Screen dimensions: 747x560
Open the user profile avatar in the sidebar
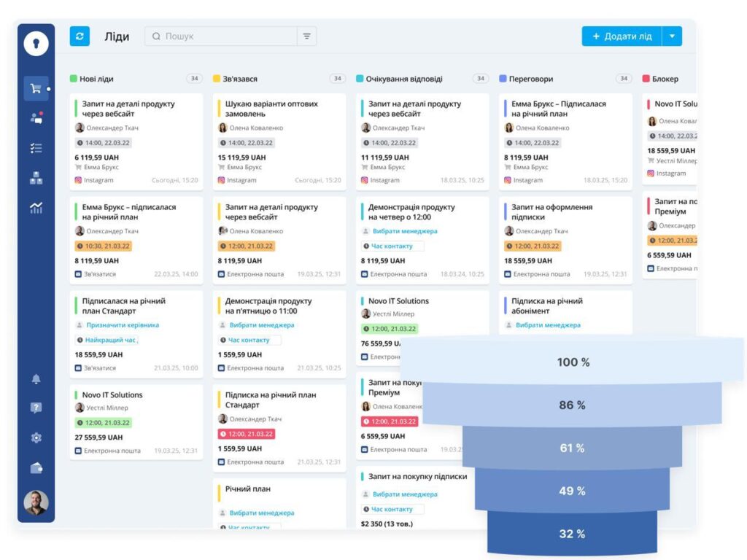click(36, 502)
